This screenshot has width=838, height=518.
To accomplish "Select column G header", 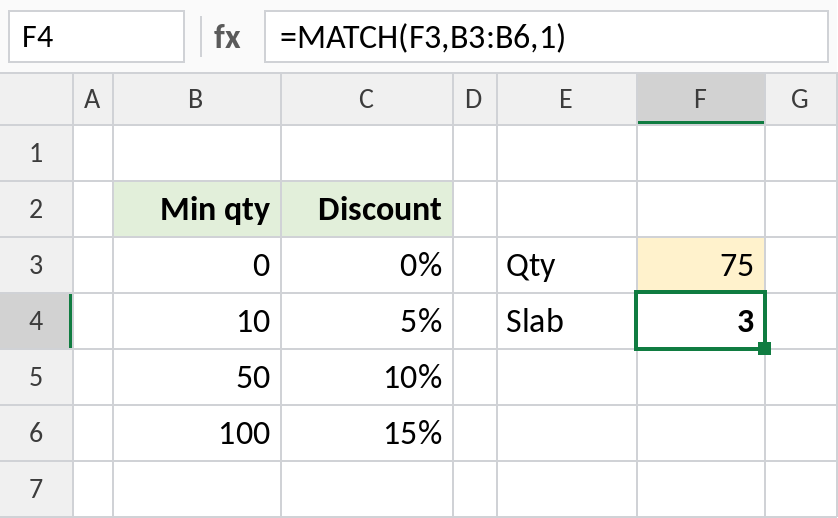I will 801,99.
